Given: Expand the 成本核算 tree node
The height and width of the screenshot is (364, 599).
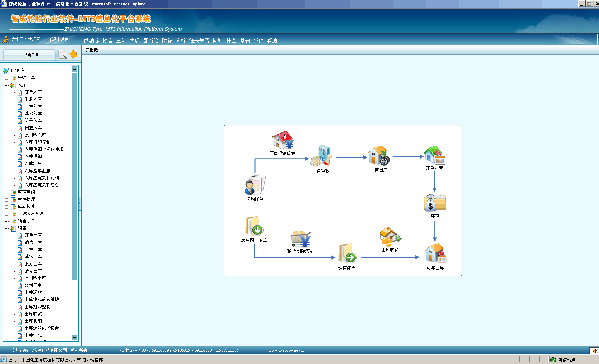Looking at the screenshot, I should coord(6,207).
